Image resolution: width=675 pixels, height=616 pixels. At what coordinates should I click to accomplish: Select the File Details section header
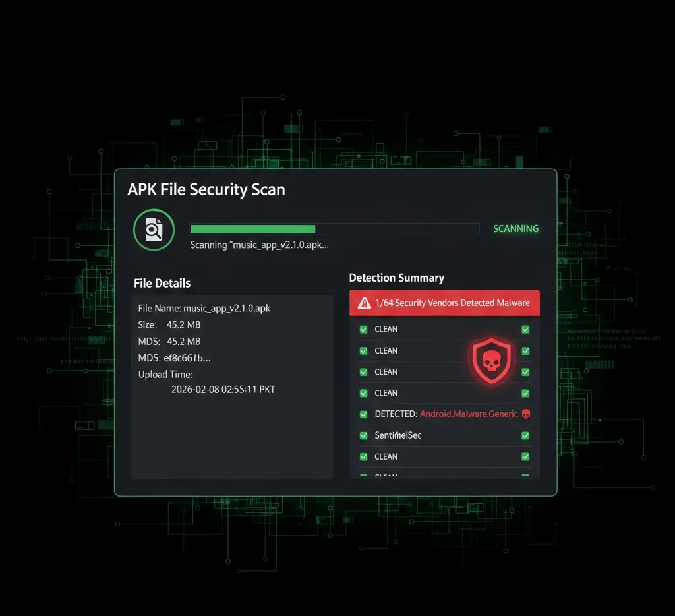162,283
